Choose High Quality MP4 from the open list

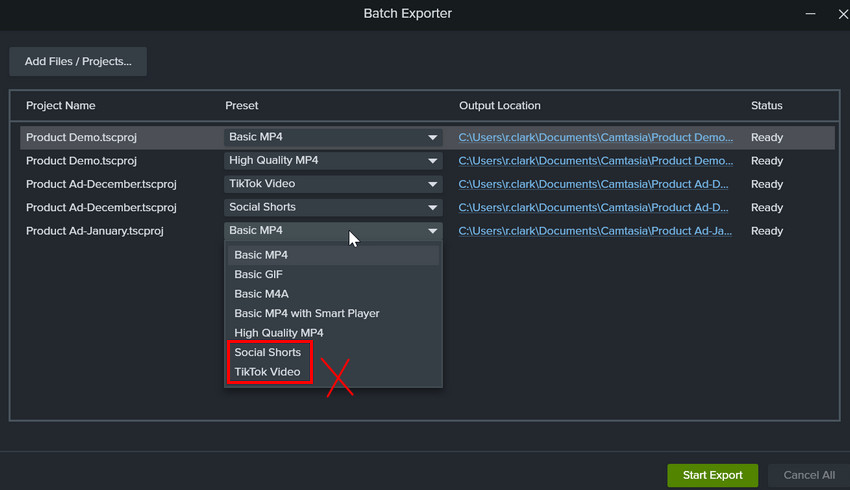point(333,333)
